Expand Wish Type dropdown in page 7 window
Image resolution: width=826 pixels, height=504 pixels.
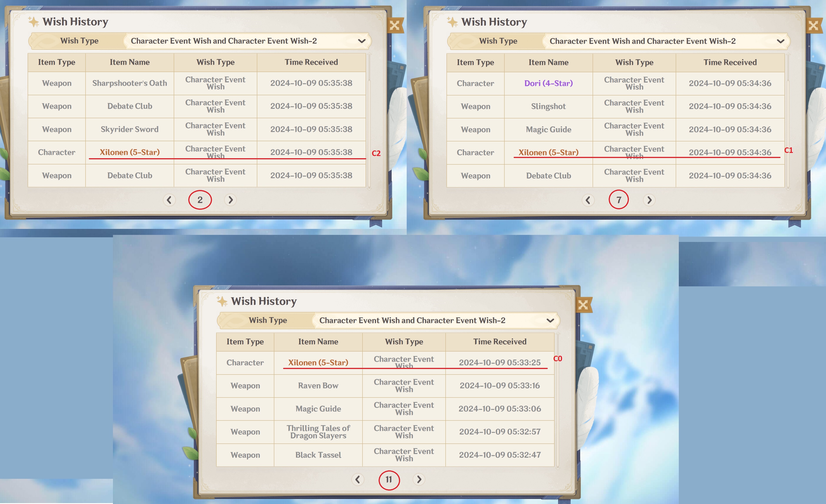[780, 41]
